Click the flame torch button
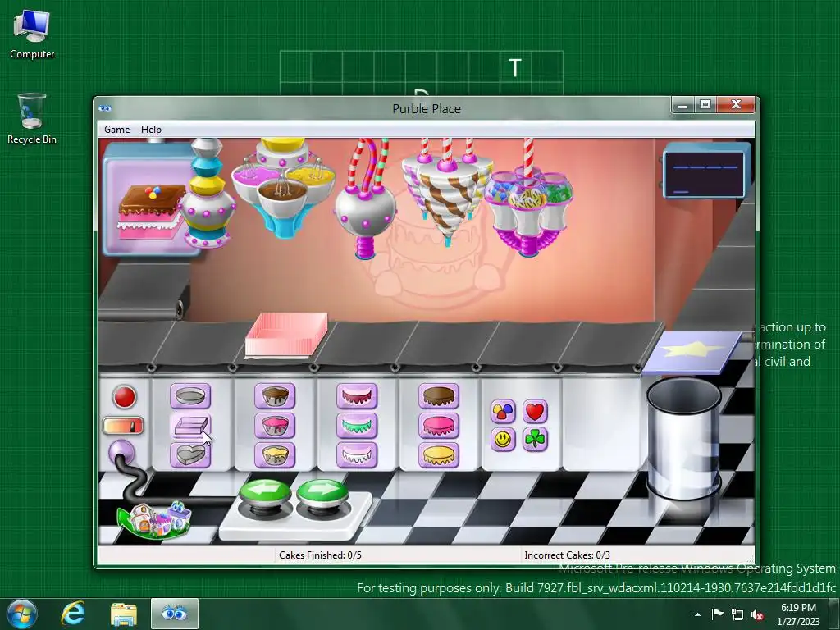Screen dimensions: 840x630 pos(123,426)
